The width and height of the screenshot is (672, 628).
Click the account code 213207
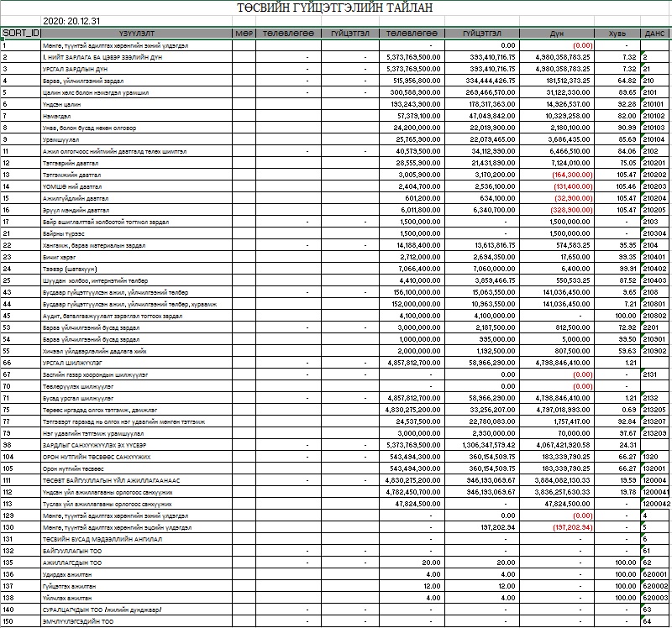pyautogui.click(x=654, y=421)
